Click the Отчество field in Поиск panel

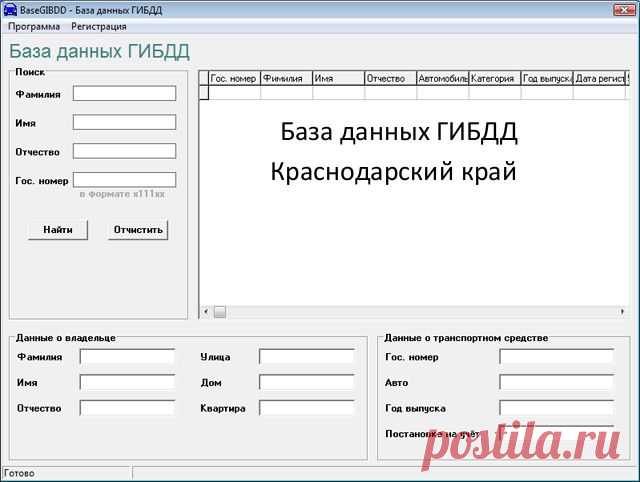[124, 151]
